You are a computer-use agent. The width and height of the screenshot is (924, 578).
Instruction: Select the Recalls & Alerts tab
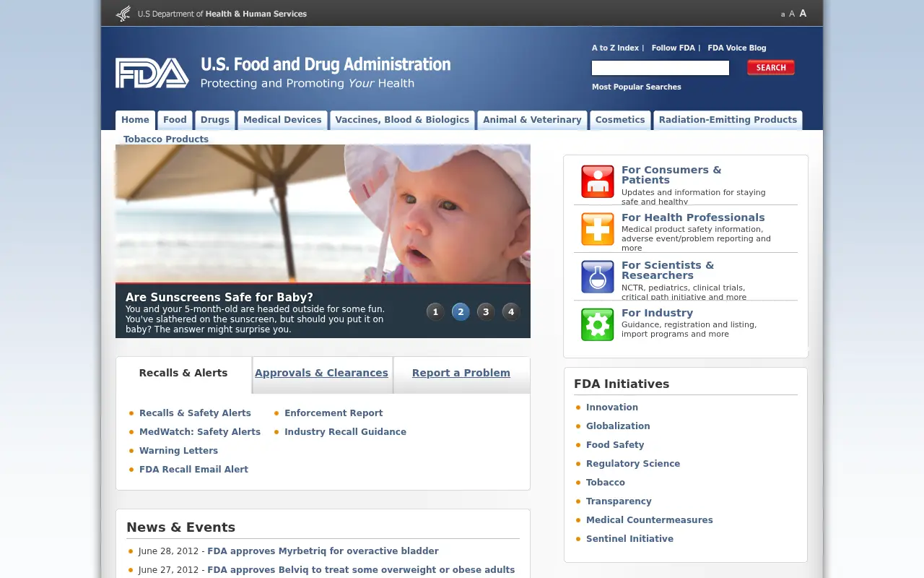click(183, 373)
